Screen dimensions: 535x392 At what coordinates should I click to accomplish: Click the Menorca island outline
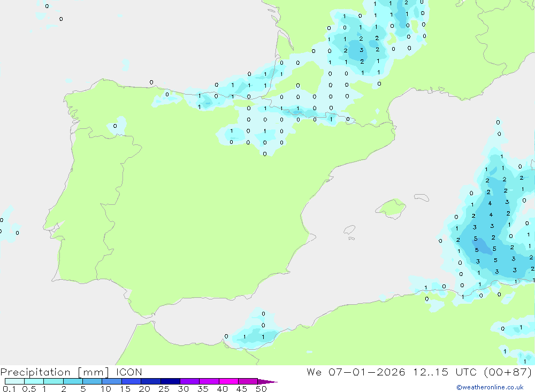(422, 197)
